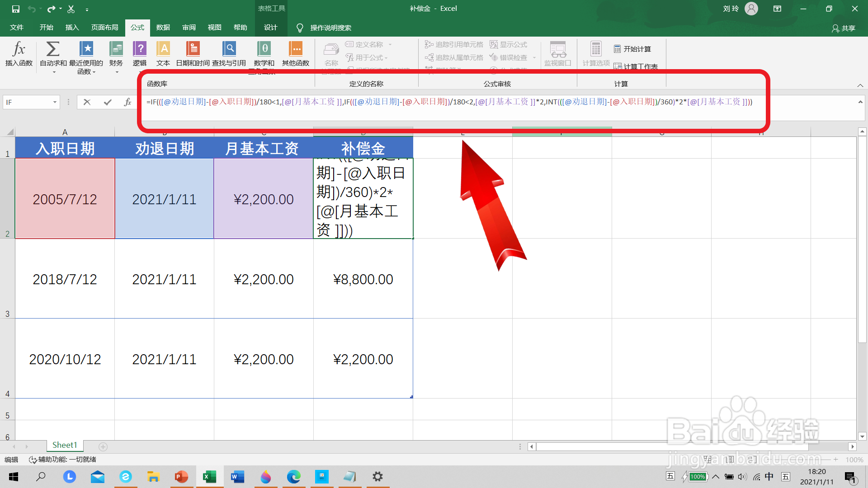This screenshot has width=868, height=488.
Task: Cancel formula entry with the X
Action: click(x=87, y=102)
